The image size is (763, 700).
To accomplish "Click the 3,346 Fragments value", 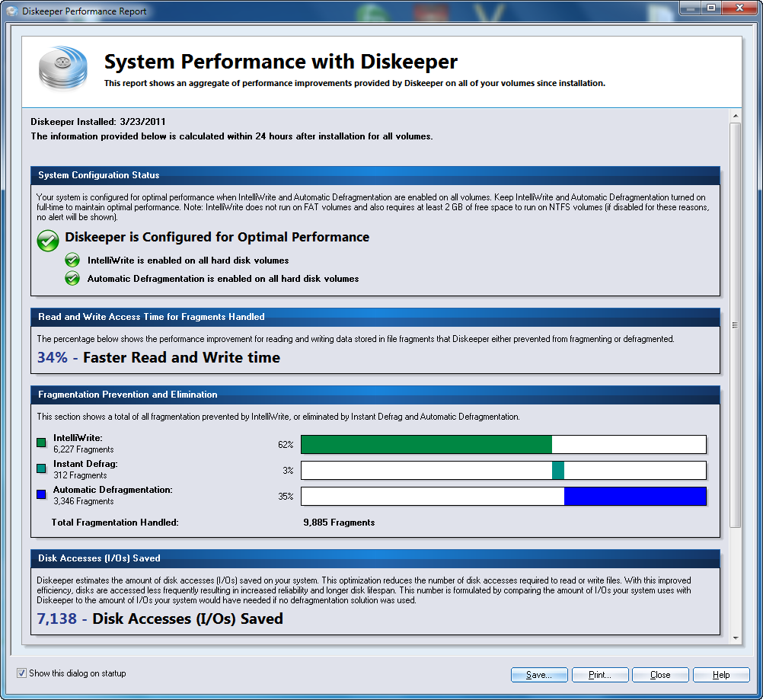I will [84, 501].
